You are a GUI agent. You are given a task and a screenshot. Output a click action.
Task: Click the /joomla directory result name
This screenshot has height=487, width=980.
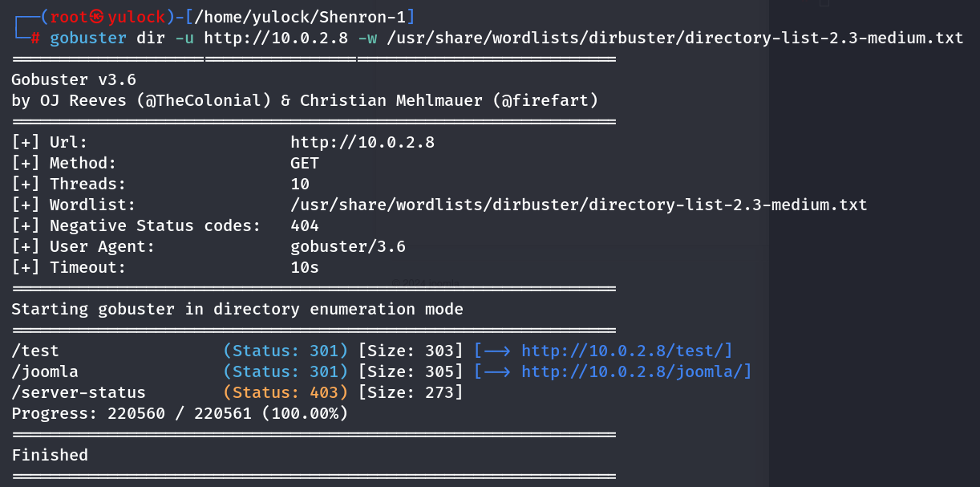point(45,371)
